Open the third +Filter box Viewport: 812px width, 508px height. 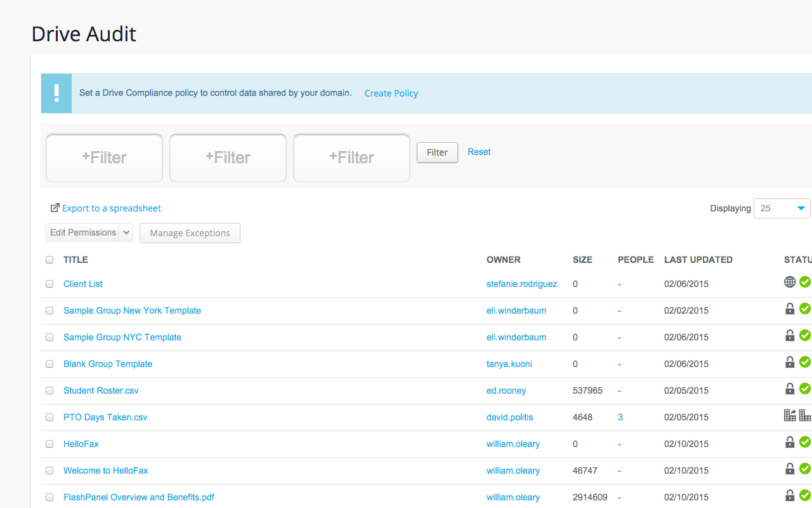[351, 157]
